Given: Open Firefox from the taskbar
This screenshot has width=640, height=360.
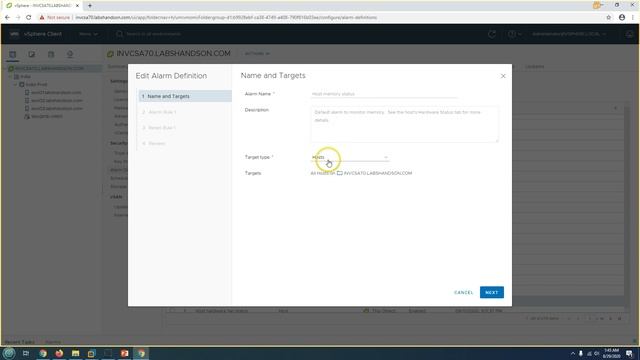Looking at the screenshot, I should (59, 353).
